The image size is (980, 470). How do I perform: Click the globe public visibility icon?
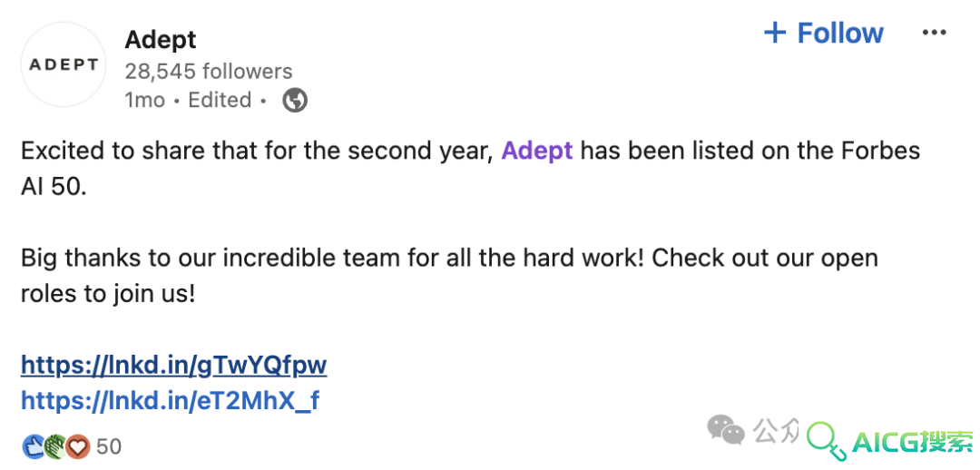295,100
